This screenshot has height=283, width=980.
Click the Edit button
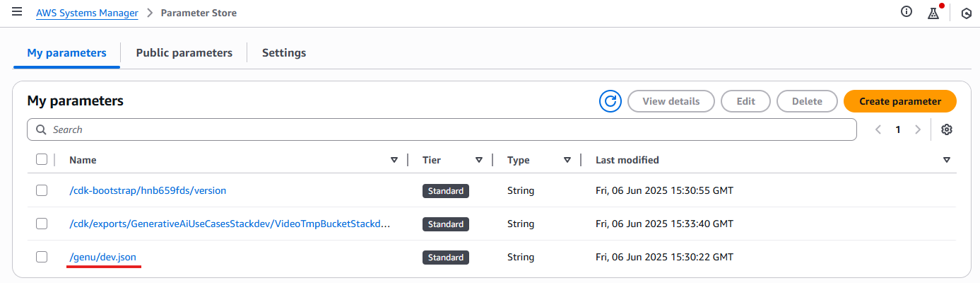tap(746, 101)
